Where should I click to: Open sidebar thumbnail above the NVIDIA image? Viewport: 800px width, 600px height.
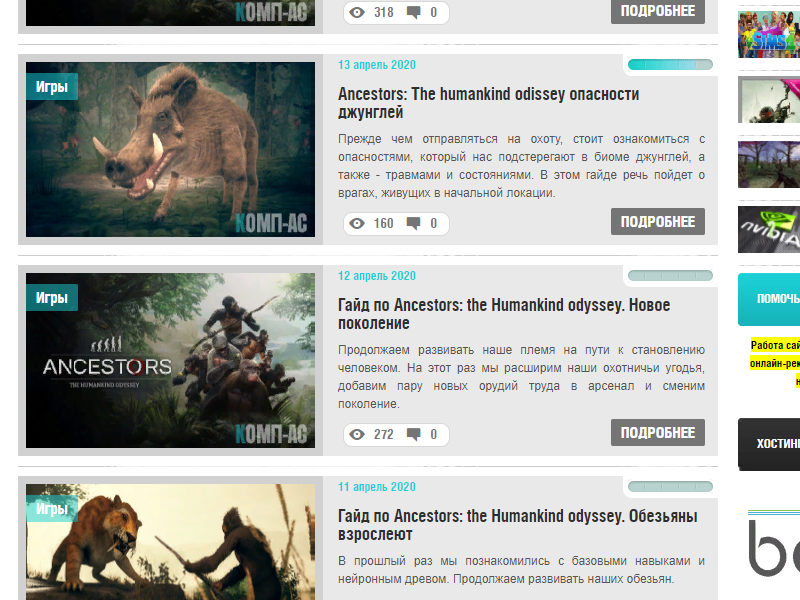coord(769,164)
